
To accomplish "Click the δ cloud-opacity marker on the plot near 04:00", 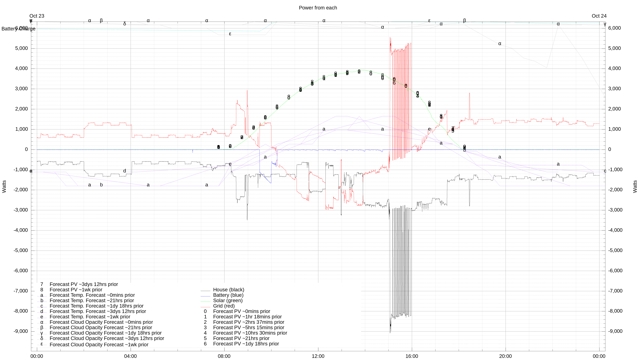I will pyautogui.click(x=125, y=24).
